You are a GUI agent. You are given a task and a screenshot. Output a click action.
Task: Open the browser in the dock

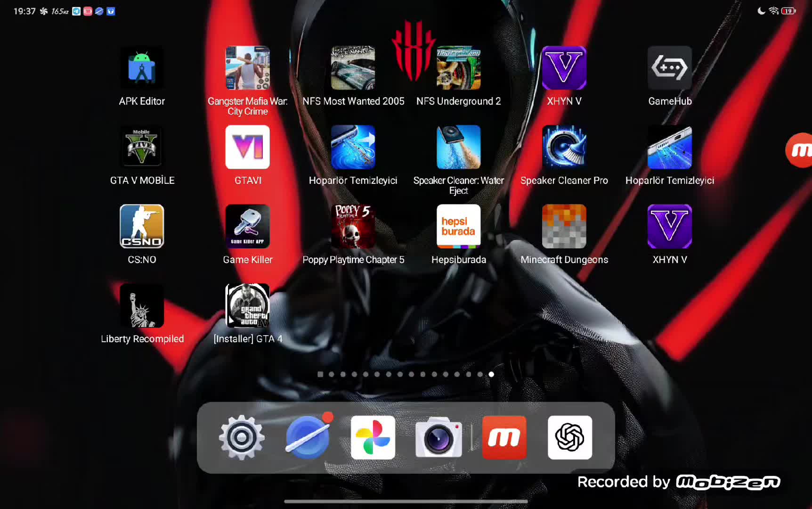308,437
